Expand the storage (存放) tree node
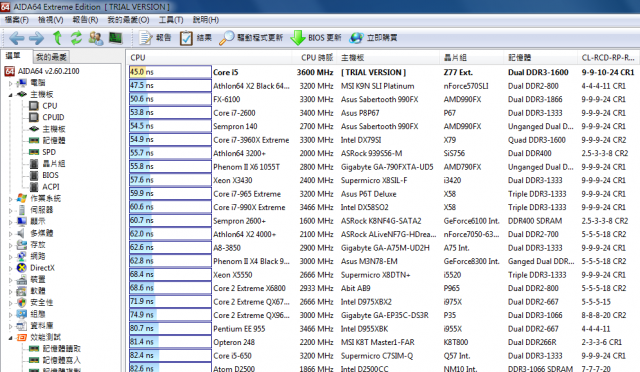The height and width of the screenshot is (372, 640). (11, 245)
